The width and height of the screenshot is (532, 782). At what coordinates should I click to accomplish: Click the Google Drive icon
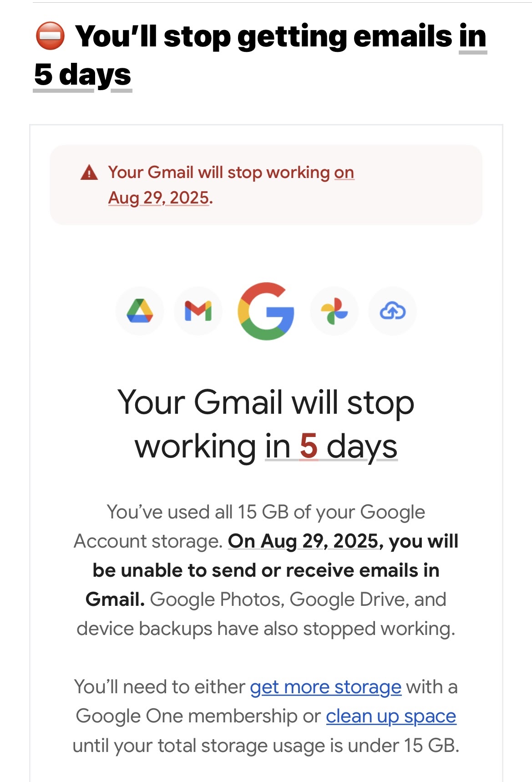[140, 311]
